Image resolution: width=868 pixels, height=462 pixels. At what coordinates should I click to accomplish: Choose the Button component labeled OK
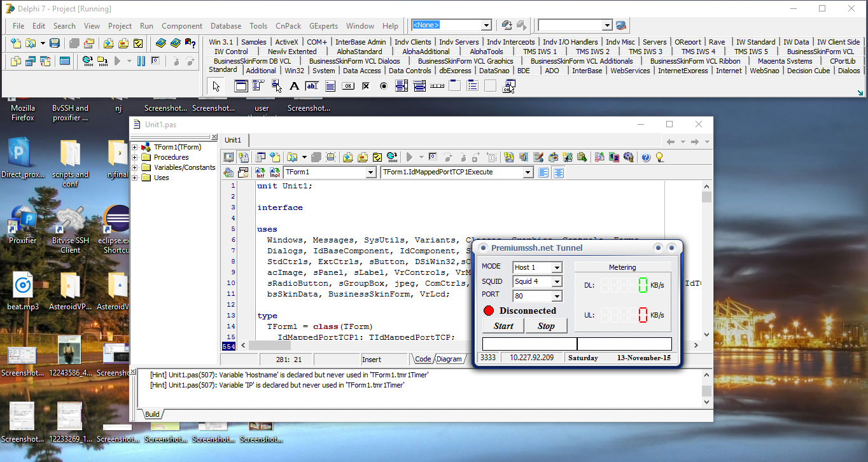coord(347,86)
